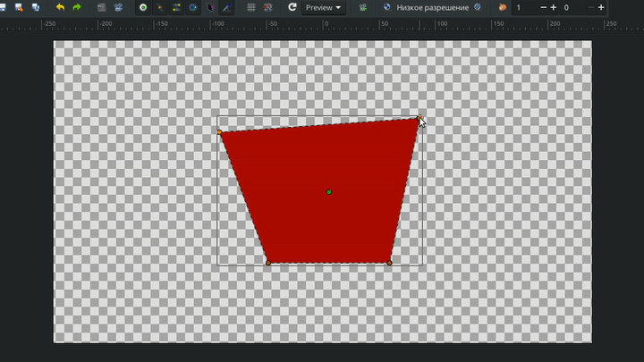Click the bottom-left orange vertex handle
The height and width of the screenshot is (362, 644).
pyautogui.click(x=268, y=263)
